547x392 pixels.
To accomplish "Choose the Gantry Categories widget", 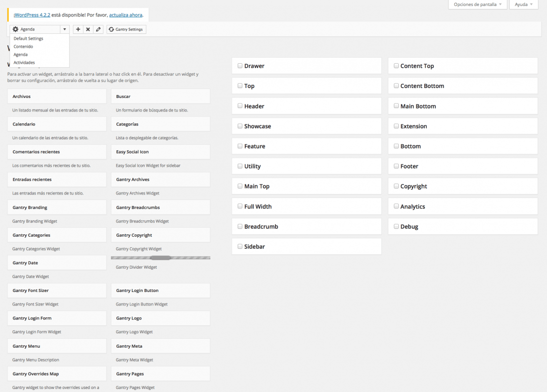I will [x=57, y=235].
